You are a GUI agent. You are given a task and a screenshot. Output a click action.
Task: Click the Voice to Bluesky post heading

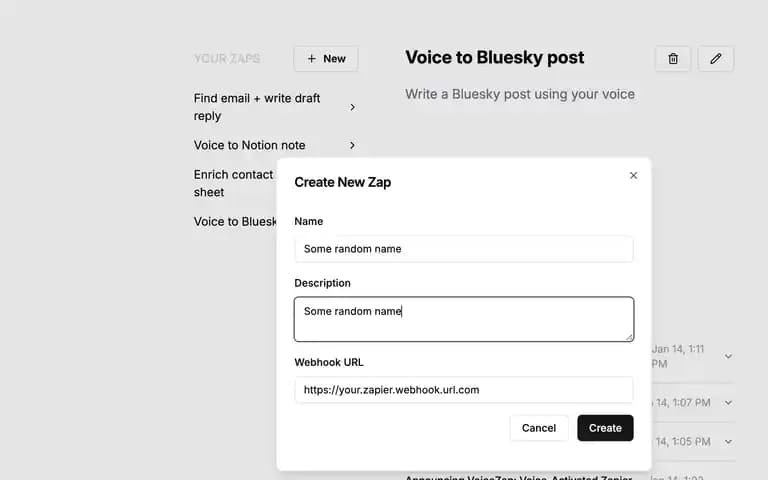pyautogui.click(x=494, y=58)
